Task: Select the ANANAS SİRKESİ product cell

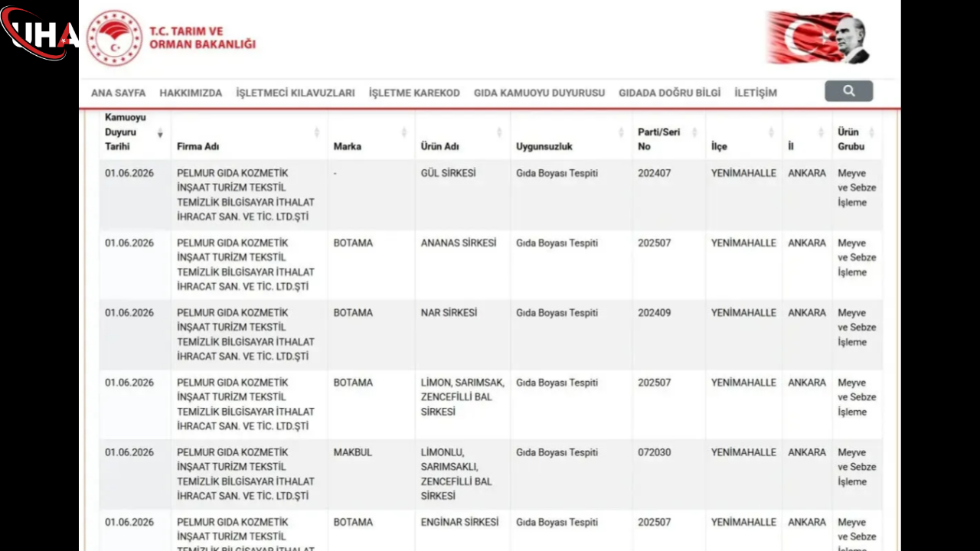Action: click(459, 243)
